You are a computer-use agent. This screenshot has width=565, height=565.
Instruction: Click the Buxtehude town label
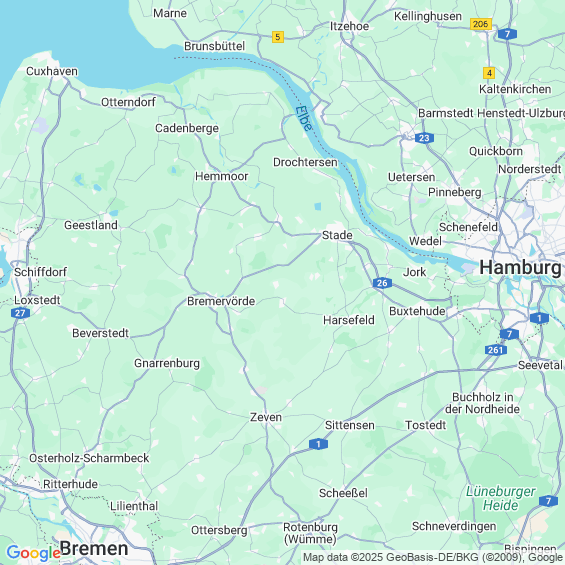417,311
